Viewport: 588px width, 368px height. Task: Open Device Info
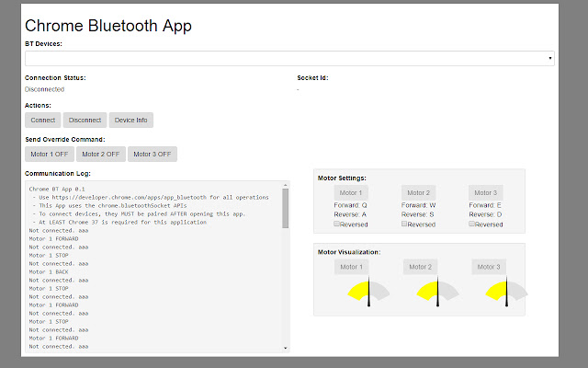tap(130, 121)
